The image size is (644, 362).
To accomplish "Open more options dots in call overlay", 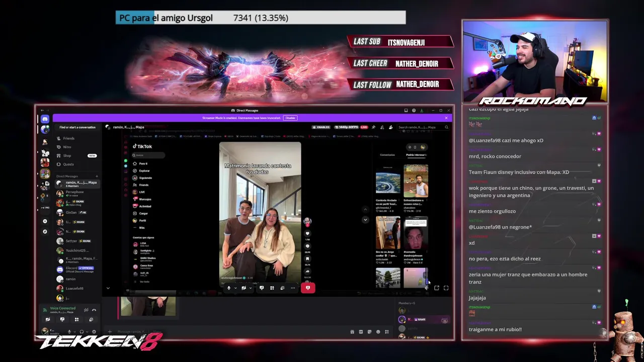I will (x=292, y=288).
